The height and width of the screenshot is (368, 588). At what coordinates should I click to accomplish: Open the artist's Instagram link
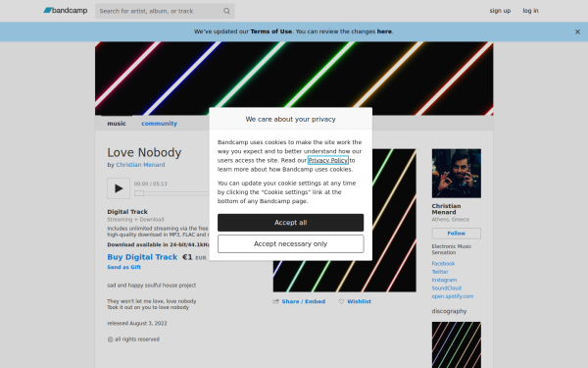pyautogui.click(x=444, y=280)
